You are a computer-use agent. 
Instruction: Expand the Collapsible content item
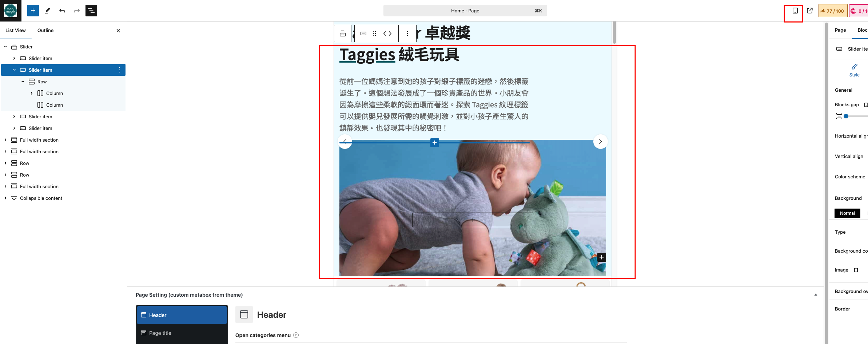pyautogui.click(x=5, y=198)
